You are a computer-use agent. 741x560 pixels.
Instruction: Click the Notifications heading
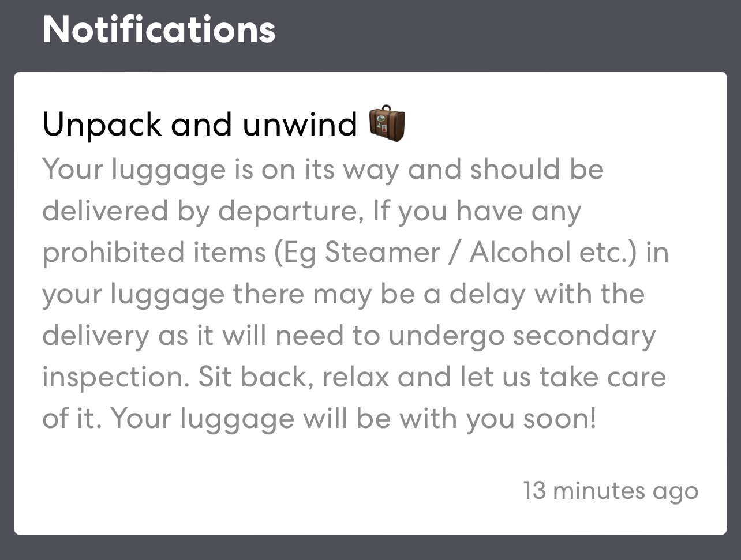[x=159, y=29]
